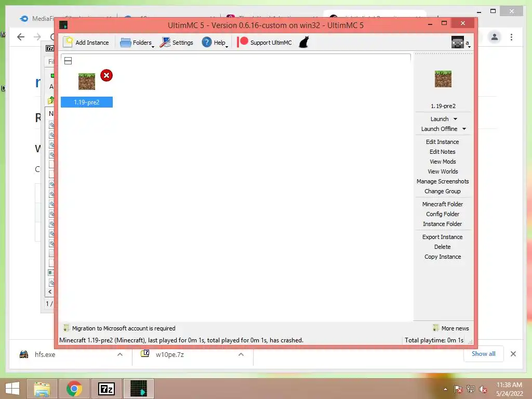Open the Config Folder
This screenshot has width=532, height=399.
pyautogui.click(x=443, y=214)
